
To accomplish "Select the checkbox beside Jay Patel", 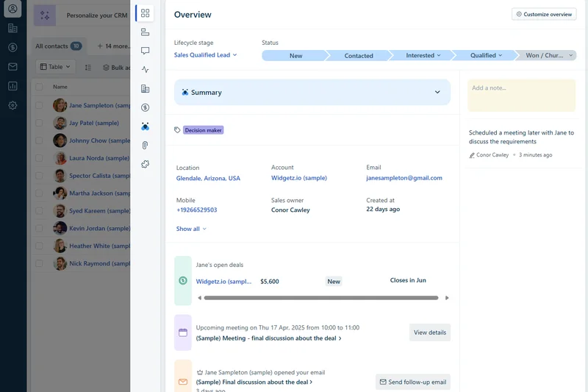I will pos(39,123).
